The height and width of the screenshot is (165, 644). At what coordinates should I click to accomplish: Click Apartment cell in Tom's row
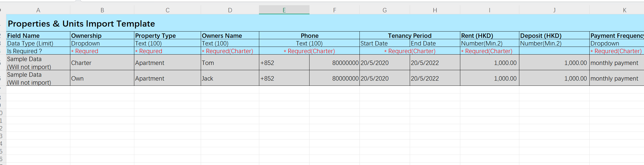tap(167, 63)
